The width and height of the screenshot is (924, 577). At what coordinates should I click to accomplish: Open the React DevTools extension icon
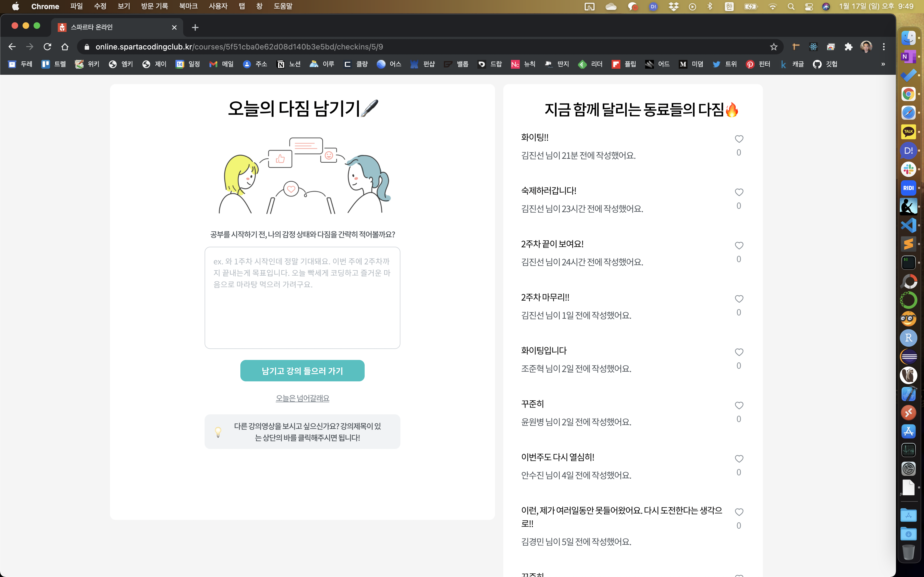[813, 47]
